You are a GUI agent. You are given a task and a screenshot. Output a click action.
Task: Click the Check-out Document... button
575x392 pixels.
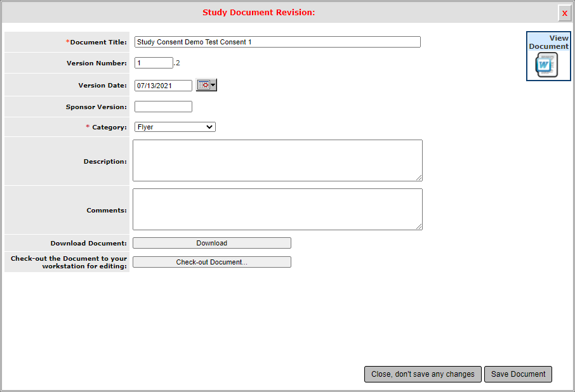point(212,262)
